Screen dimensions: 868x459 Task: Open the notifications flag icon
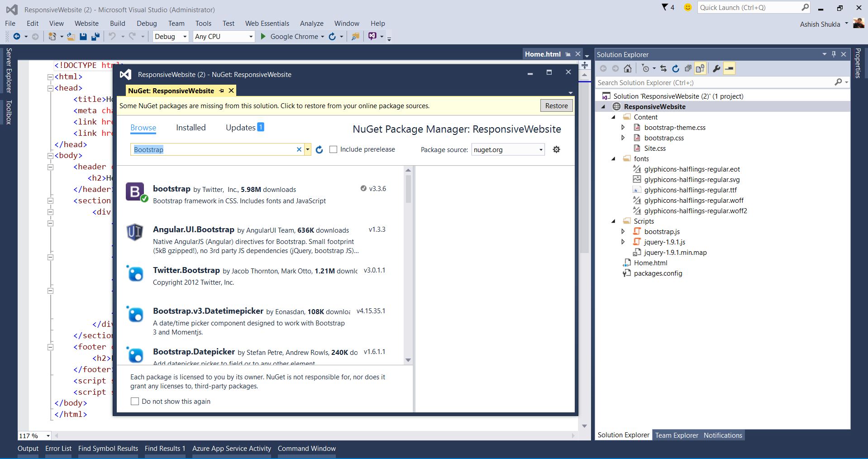[665, 7]
